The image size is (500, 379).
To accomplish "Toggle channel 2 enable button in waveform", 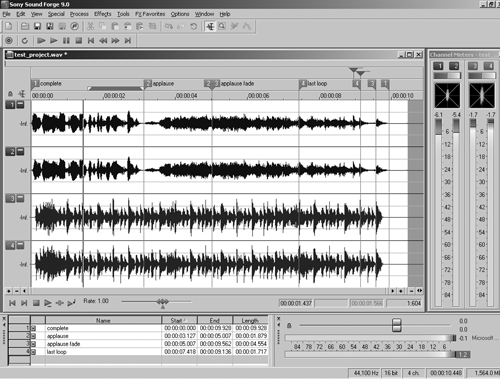I will coord(10,152).
